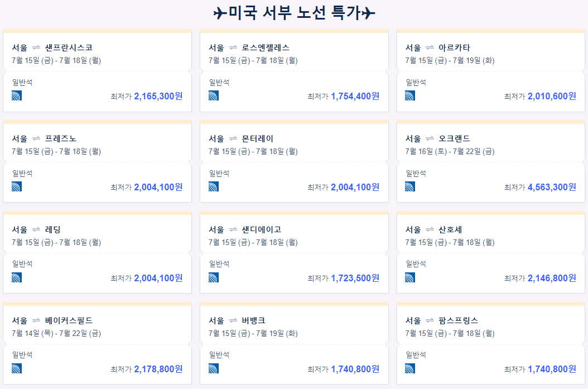Click airline logo in 샌프란시스코 card
Image resolution: width=588 pixels, height=389 pixels.
click(x=17, y=95)
